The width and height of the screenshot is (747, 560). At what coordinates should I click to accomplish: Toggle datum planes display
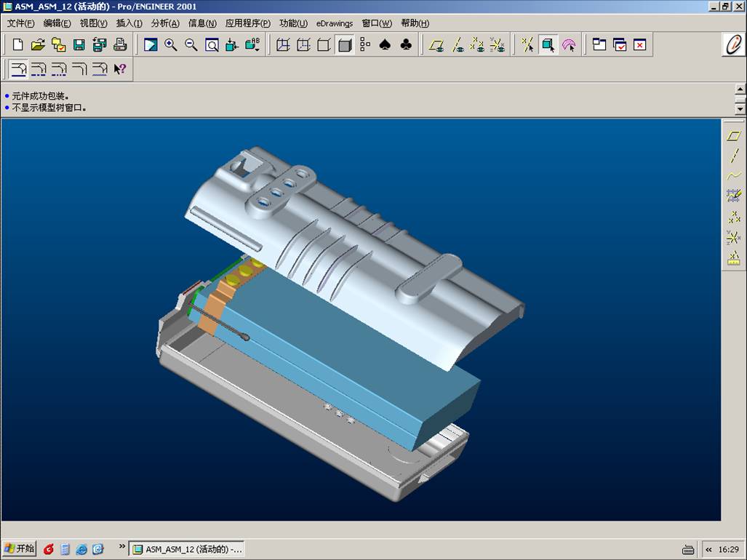pyautogui.click(x=436, y=45)
